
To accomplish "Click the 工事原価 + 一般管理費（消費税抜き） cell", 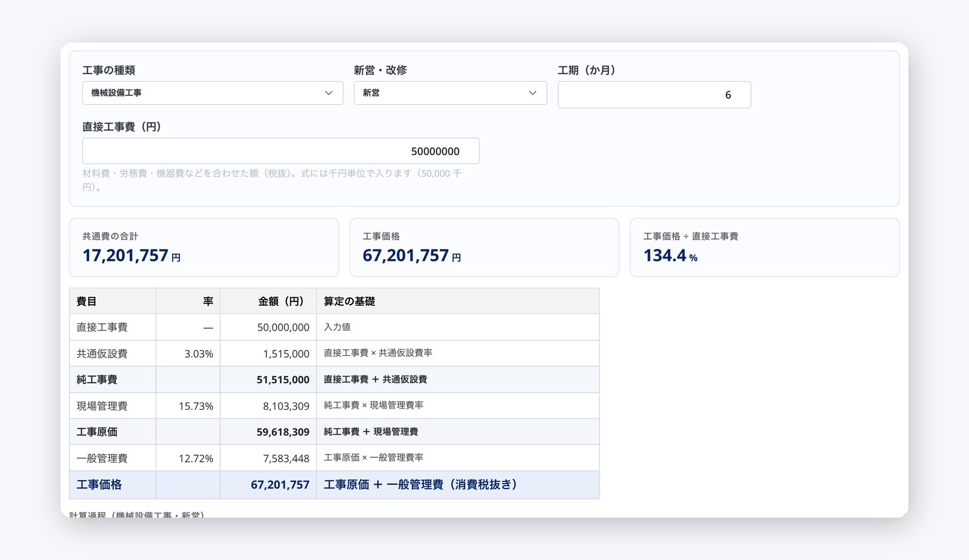I will 458,485.
